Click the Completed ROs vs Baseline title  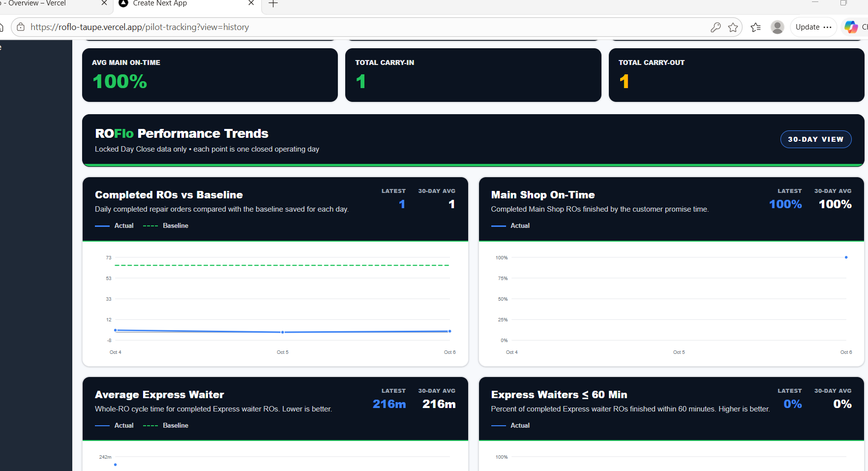pyautogui.click(x=169, y=195)
